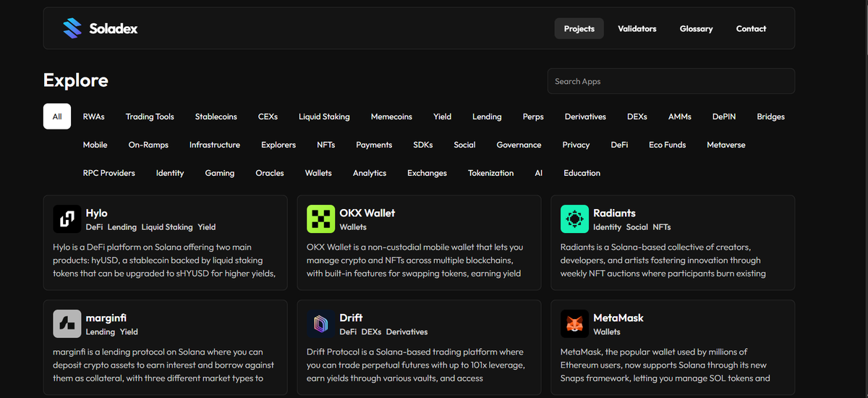Select Wallets filter in filter bar
868x398 pixels.
tap(318, 173)
